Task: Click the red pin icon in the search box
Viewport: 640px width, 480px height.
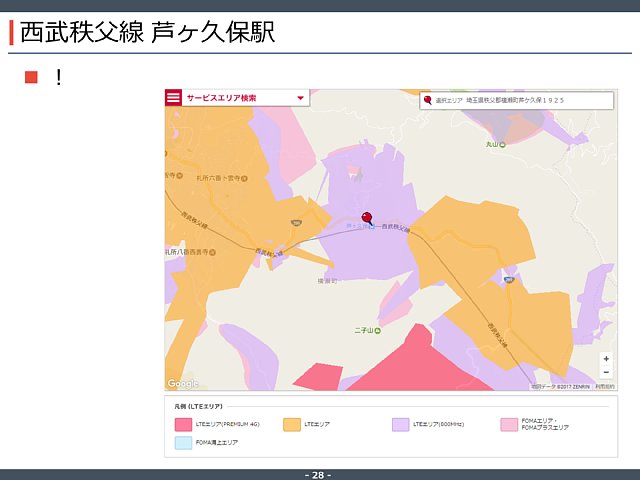Action: pyautogui.click(x=427, y=100)
